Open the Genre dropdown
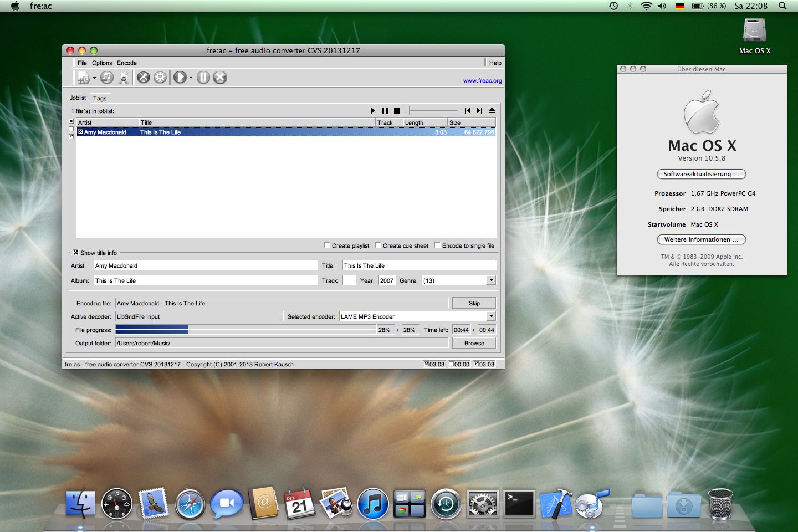 [491, 280]
